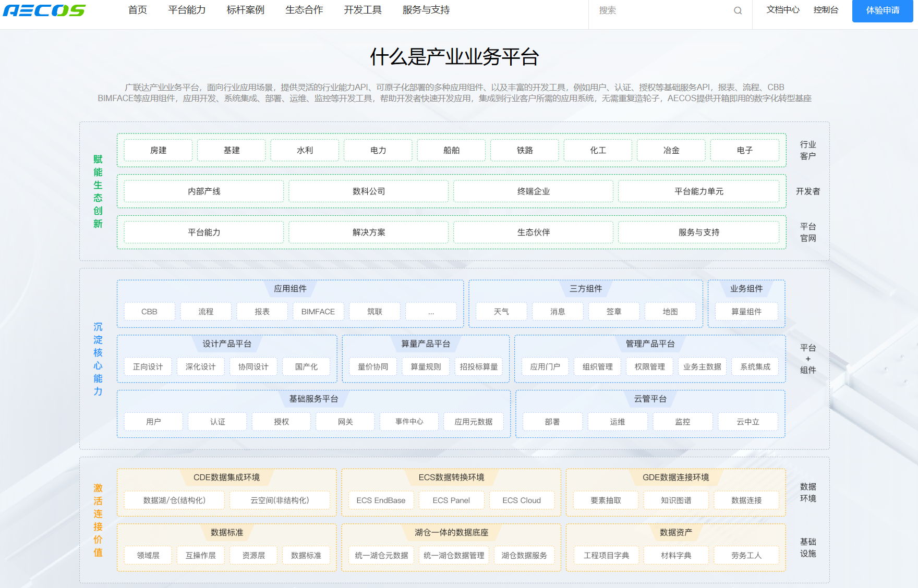Viewport: 918px width, 588px height.
Task: Open the 平台能力 navigation menu
Action: pyautogui.click(x=187, y=10)
